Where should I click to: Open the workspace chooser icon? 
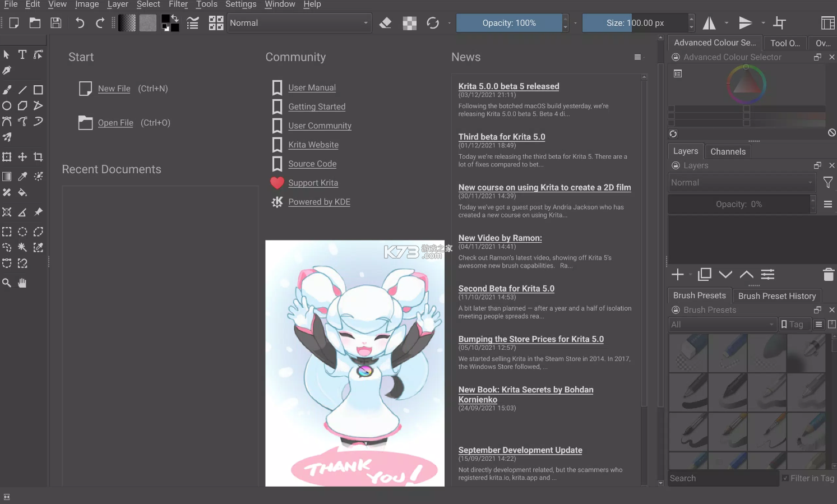click(827, 23)
